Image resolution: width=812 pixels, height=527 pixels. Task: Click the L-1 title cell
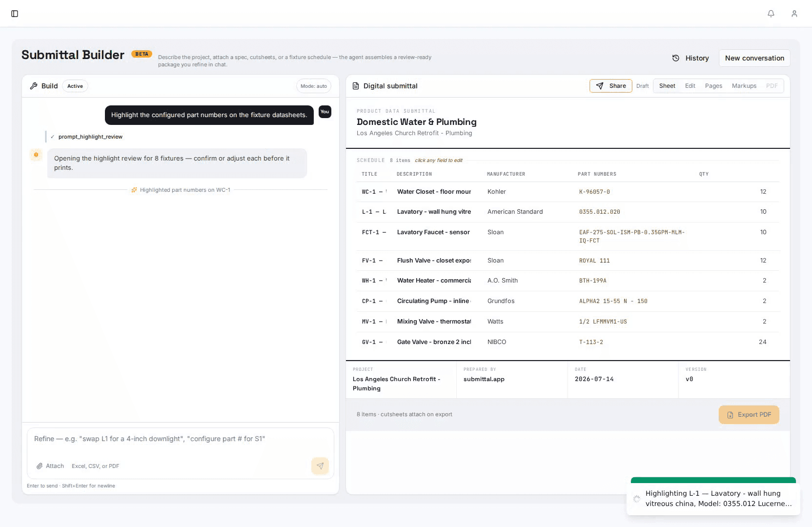(x=374, y=212)
